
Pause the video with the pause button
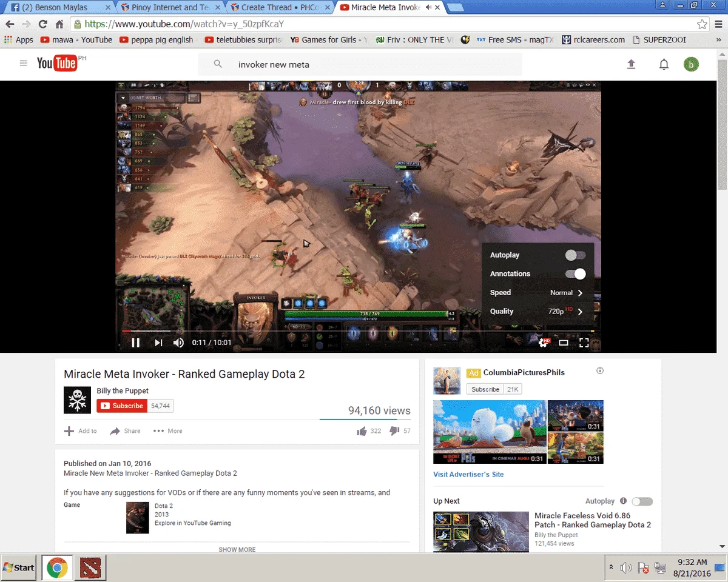click(x=136, y=343)
